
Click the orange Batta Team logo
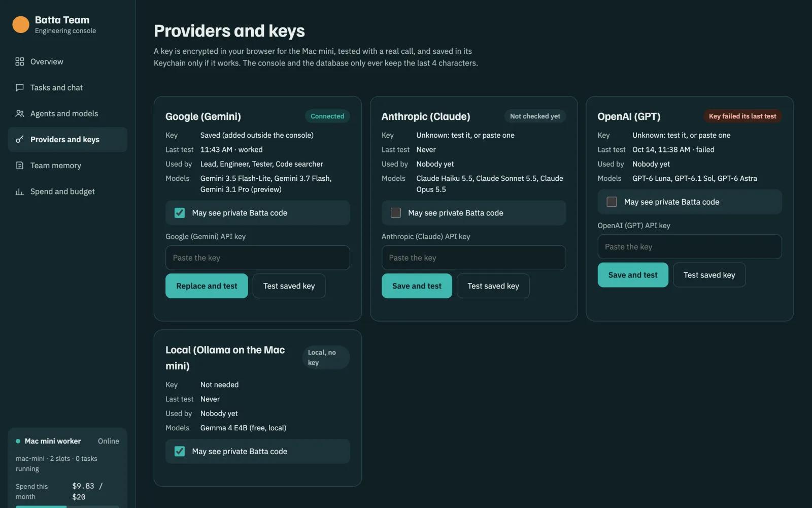click(x=21, y=24)
